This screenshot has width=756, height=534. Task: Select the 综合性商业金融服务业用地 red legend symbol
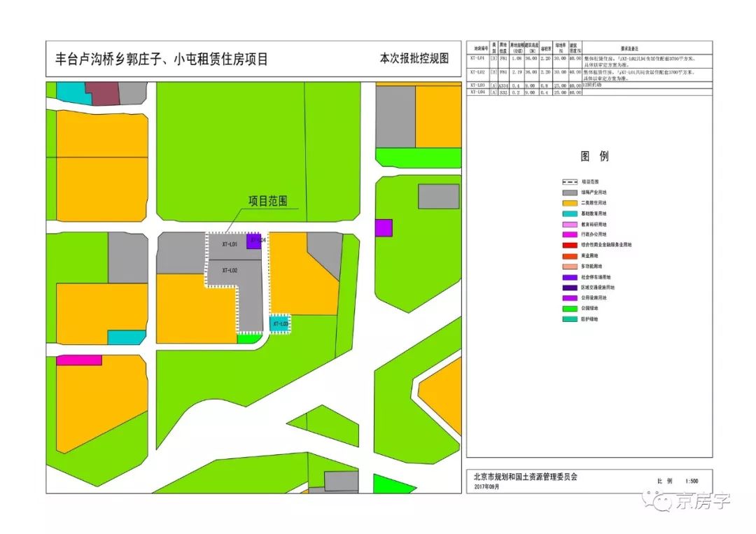point(569,244)
